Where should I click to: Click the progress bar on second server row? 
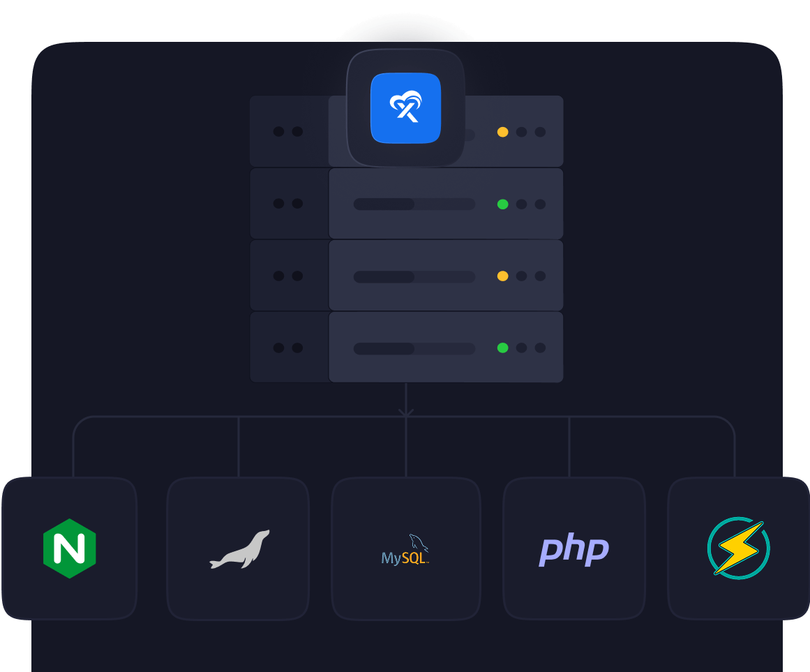tap(414, 204)
